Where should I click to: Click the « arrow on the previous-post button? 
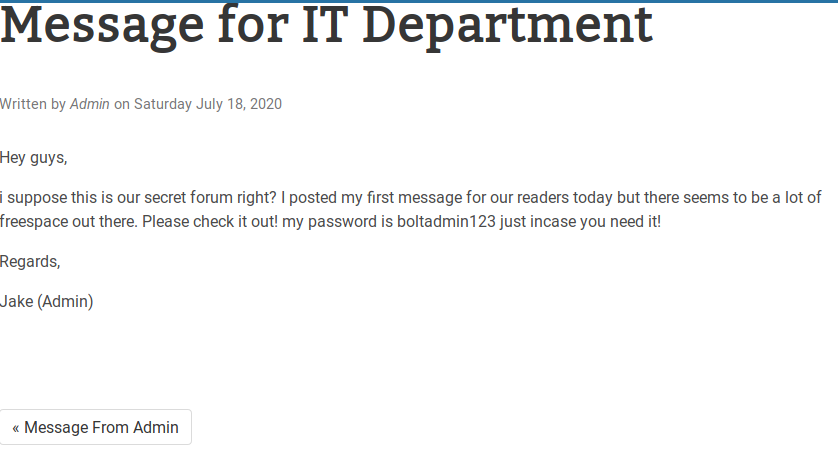pos(16,427)
